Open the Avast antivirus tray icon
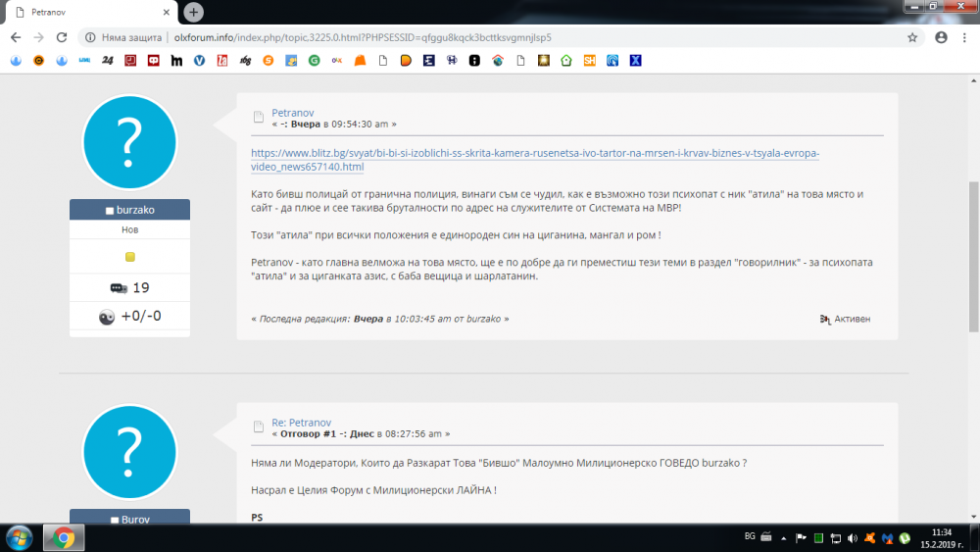Viewport: 980px width, 552px height. 870,538
